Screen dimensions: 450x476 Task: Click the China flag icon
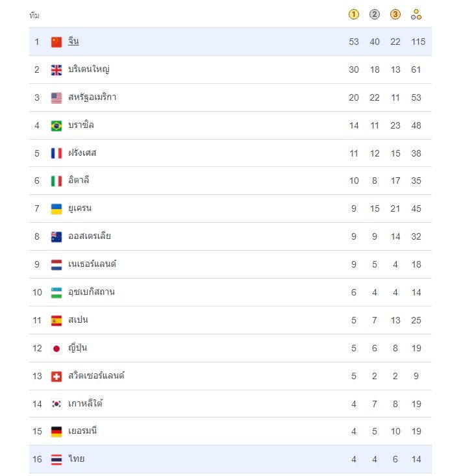click(x=56, y=42)
